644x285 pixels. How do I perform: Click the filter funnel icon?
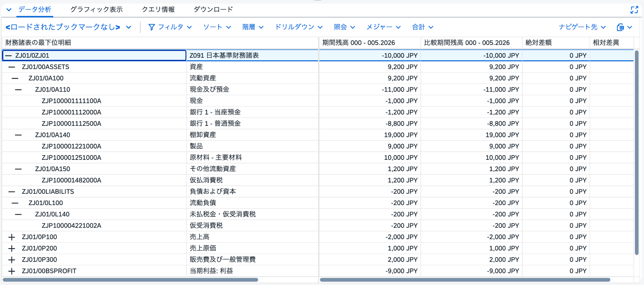point(152,27)
